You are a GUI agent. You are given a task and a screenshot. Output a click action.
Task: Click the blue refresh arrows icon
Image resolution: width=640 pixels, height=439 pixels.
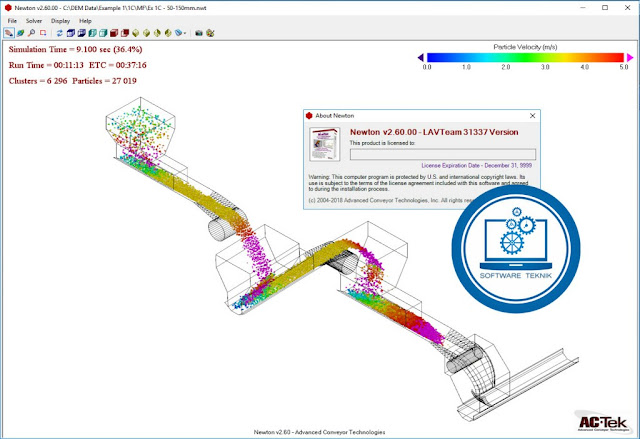(60, 33)
